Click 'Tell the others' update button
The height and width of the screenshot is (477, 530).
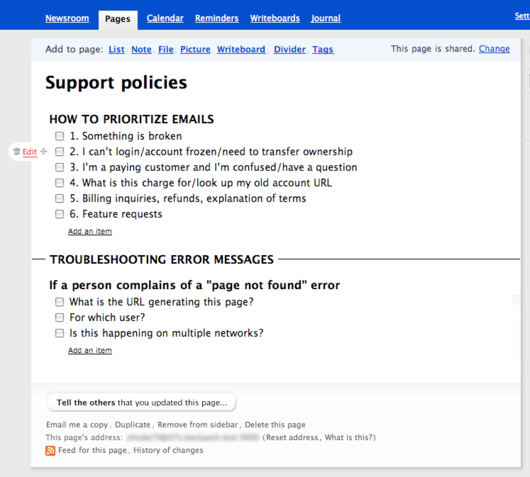point(141,402)
